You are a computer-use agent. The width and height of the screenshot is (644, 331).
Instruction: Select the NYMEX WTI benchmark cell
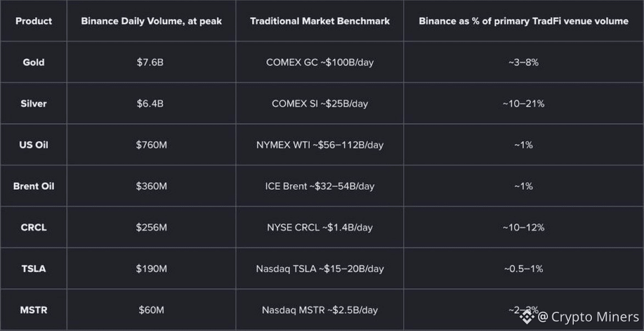320,145
